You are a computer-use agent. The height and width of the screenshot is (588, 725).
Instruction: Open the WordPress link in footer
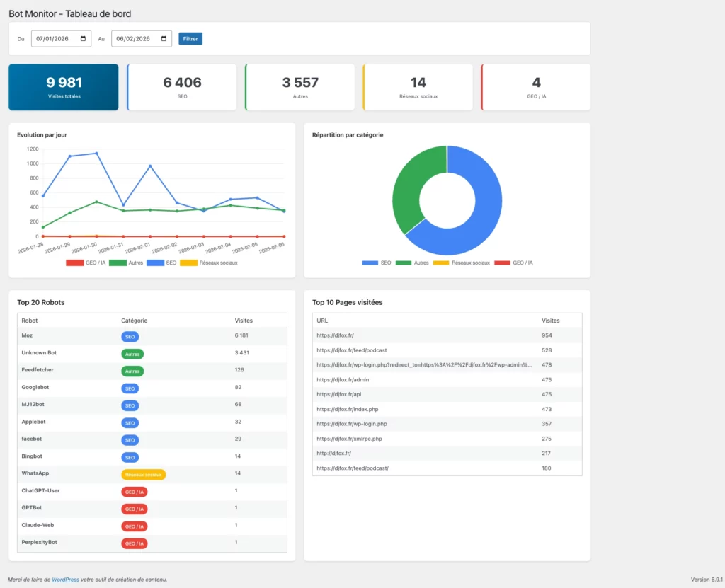[65, 580]
